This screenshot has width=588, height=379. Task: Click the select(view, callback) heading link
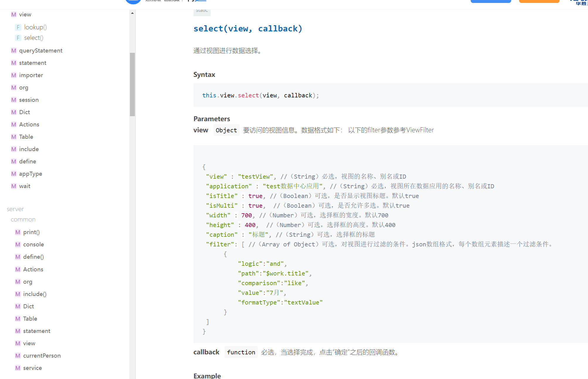[x=248, y=28]
